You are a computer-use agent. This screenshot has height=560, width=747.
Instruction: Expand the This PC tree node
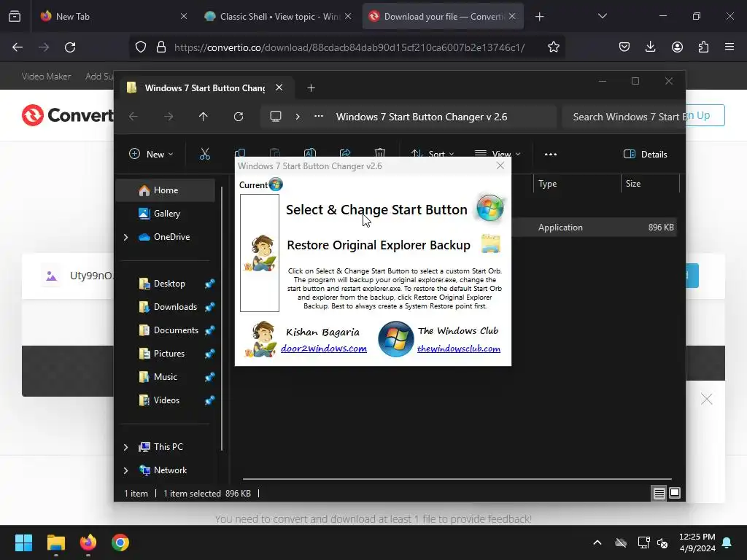(x=125, y=447)
